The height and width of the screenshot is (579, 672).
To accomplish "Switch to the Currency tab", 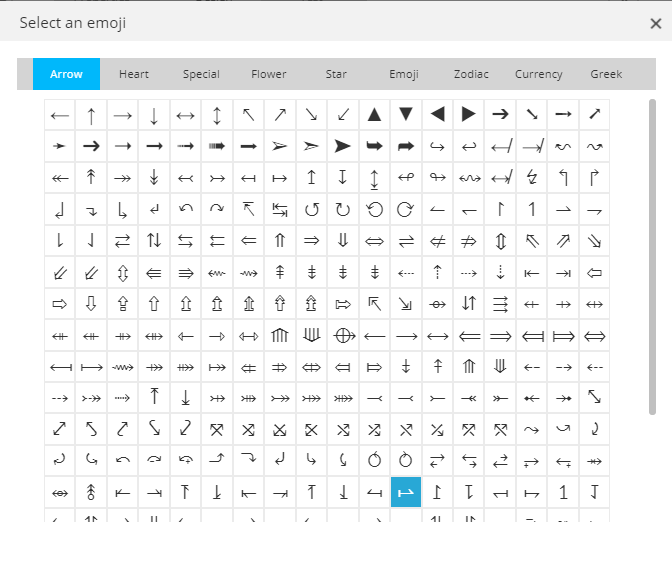I will (x=539, y=74).
